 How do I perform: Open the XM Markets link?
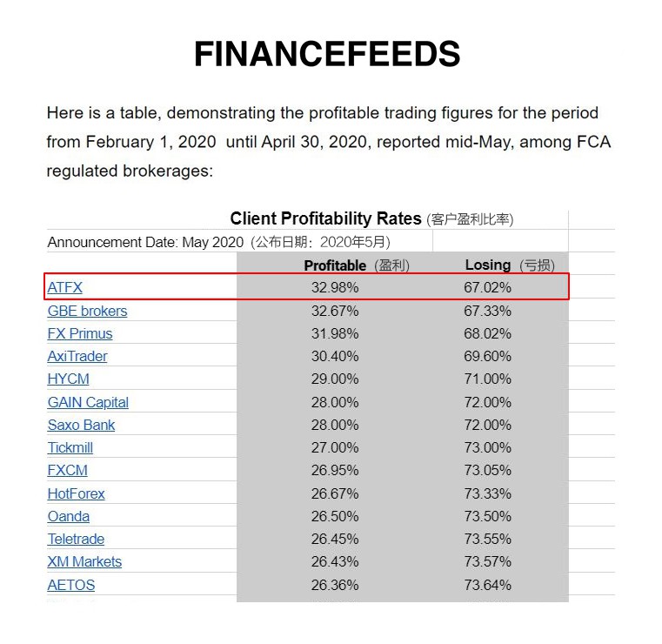pyautogui.click(x=84, y=561)
